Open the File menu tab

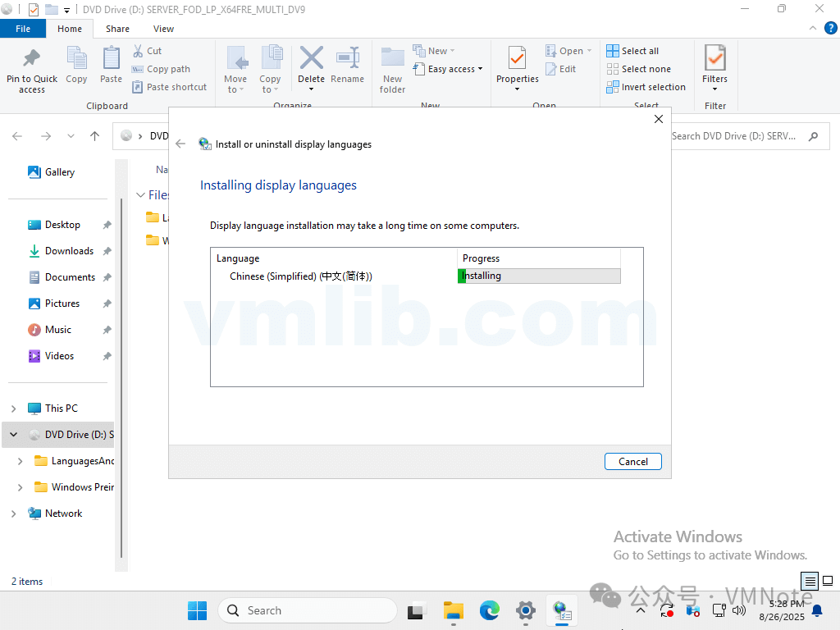[x=23, y=29]
